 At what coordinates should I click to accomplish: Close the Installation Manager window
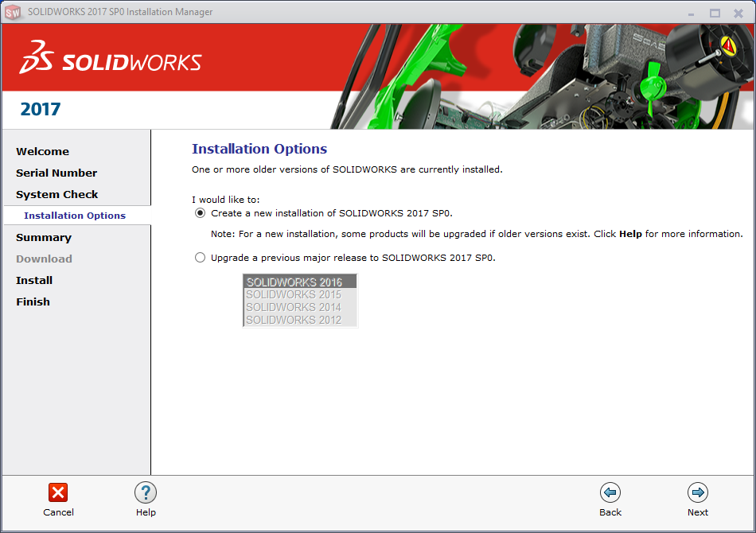click(x=738, y=14)
